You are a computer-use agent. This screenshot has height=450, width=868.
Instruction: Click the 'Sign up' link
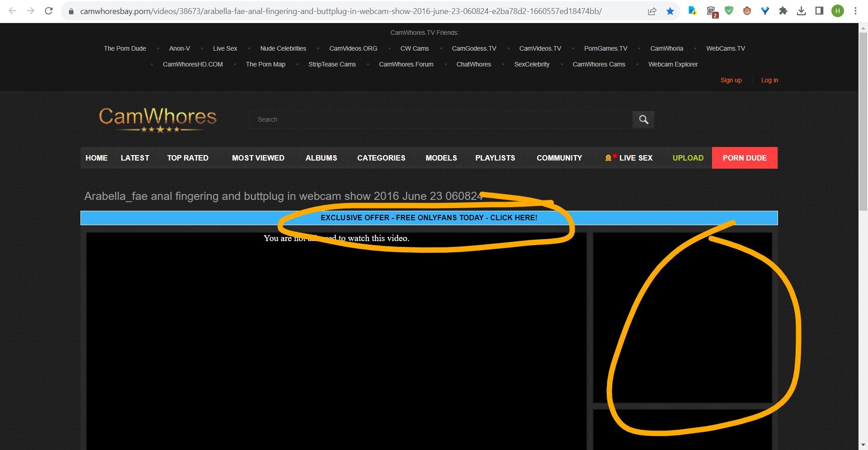click(x=731, y=80)
